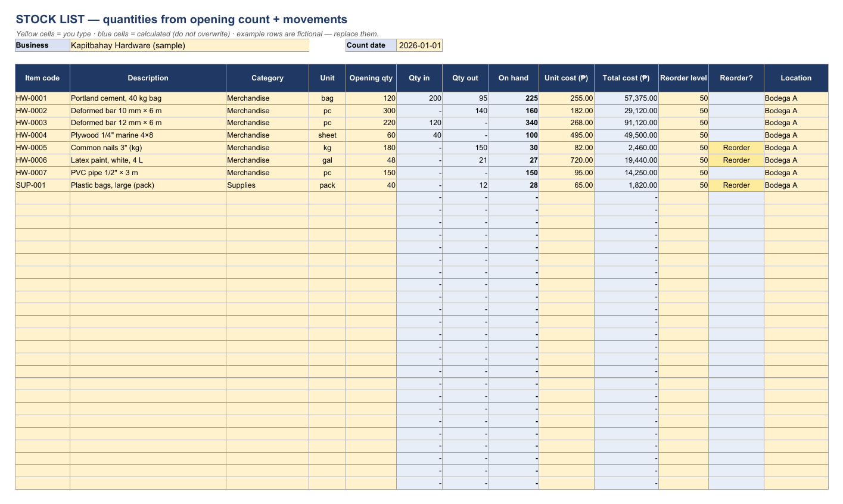The height and width of the screenshot is (504, 843).
Task: Click total cost 91,120.00
Action: (626, 123)
